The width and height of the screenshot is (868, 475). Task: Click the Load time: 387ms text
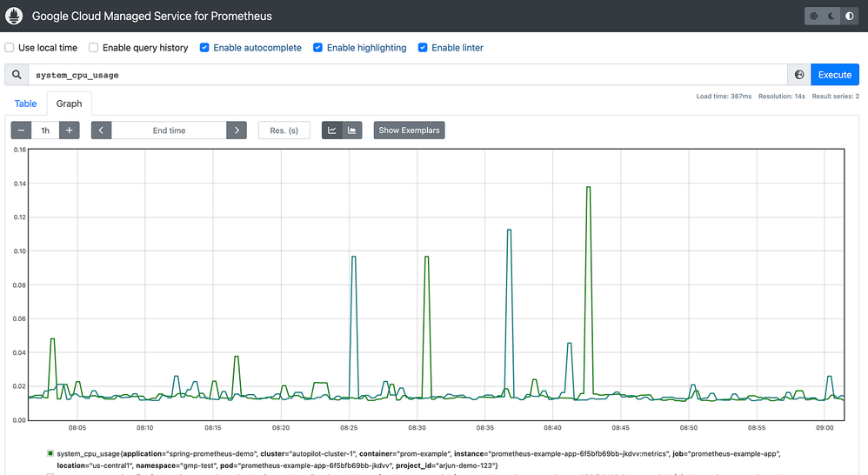click(x=724, y=97)
